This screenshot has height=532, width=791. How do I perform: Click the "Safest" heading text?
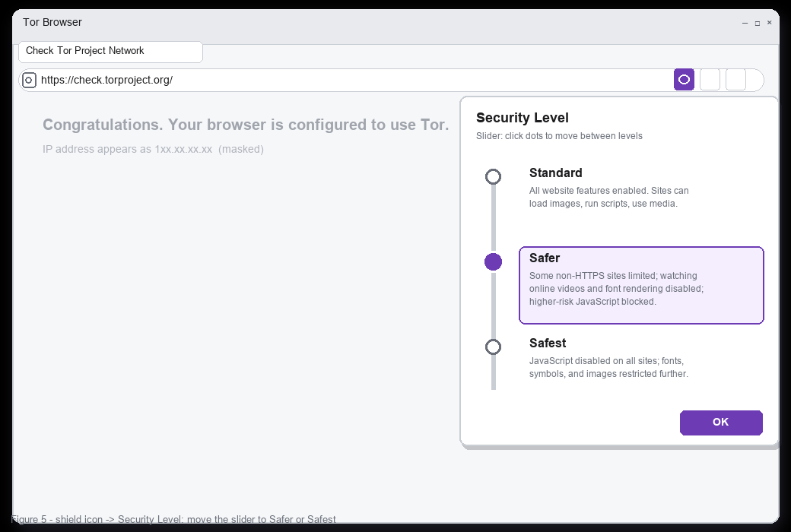(548, 344)
